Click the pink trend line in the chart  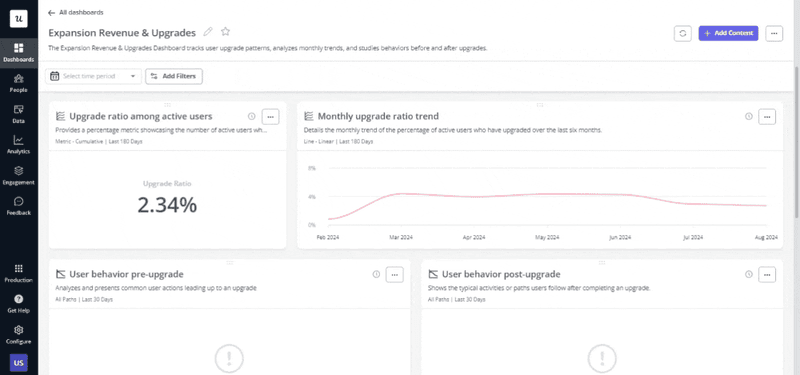coord(547,194)
